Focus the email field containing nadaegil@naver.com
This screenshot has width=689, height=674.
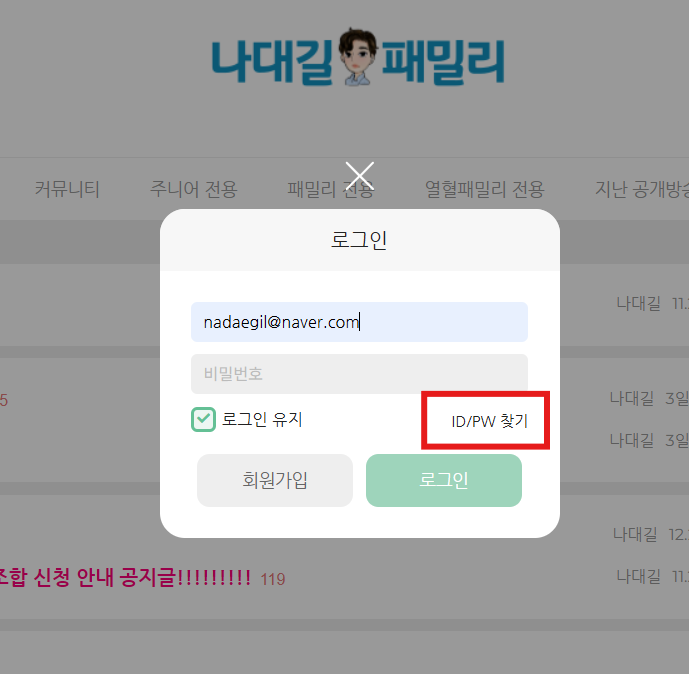click(359, 322)
